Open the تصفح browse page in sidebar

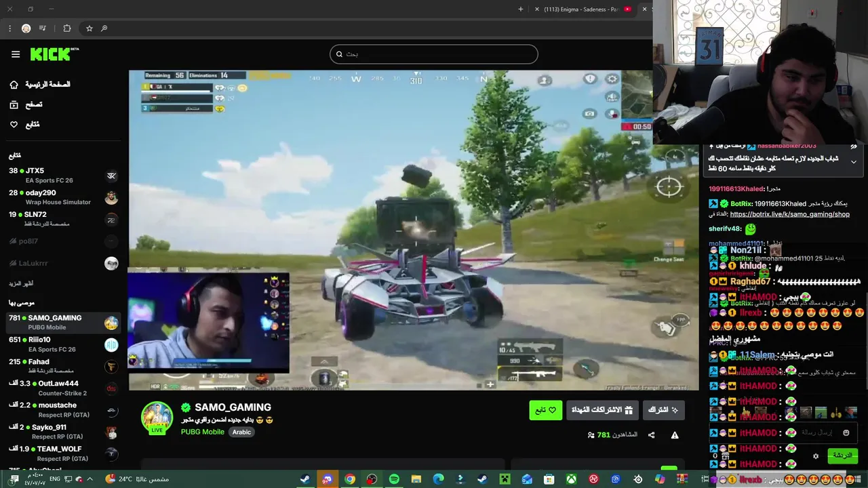26,105
